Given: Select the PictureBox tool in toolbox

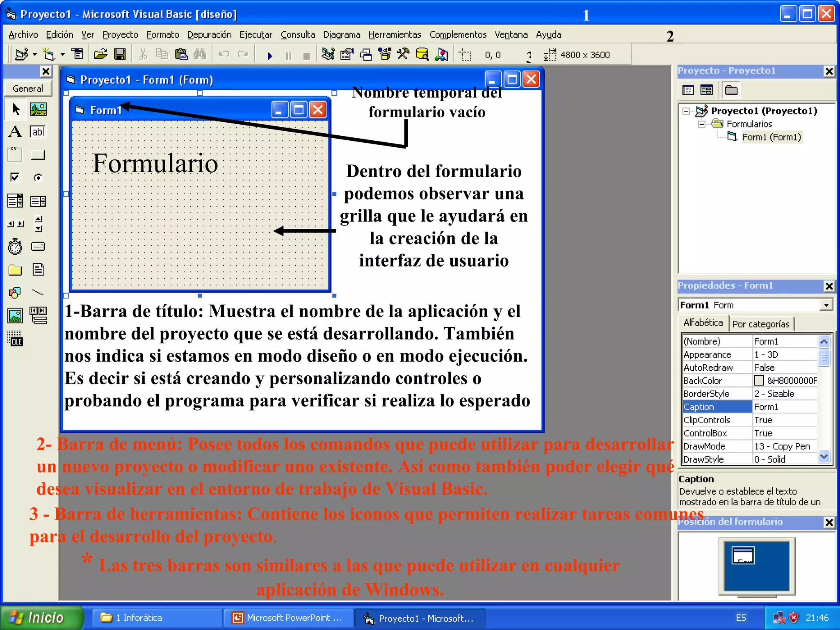Looking at the screenshot, I should [38, 109].
